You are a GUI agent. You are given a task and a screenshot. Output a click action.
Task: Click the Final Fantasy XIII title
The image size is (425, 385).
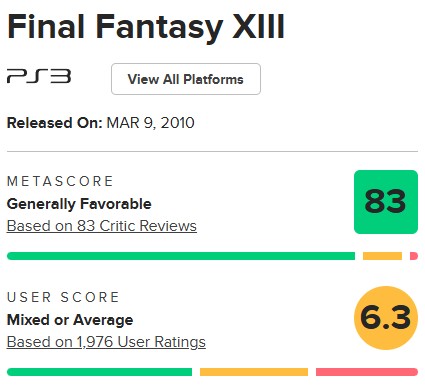coord(146,27)
